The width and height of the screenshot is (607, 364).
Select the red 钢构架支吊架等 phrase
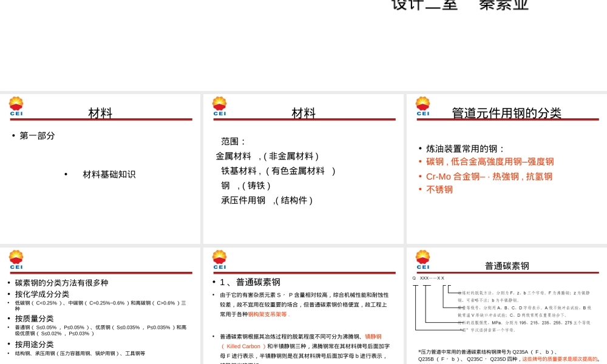click(x=269, y=314)
